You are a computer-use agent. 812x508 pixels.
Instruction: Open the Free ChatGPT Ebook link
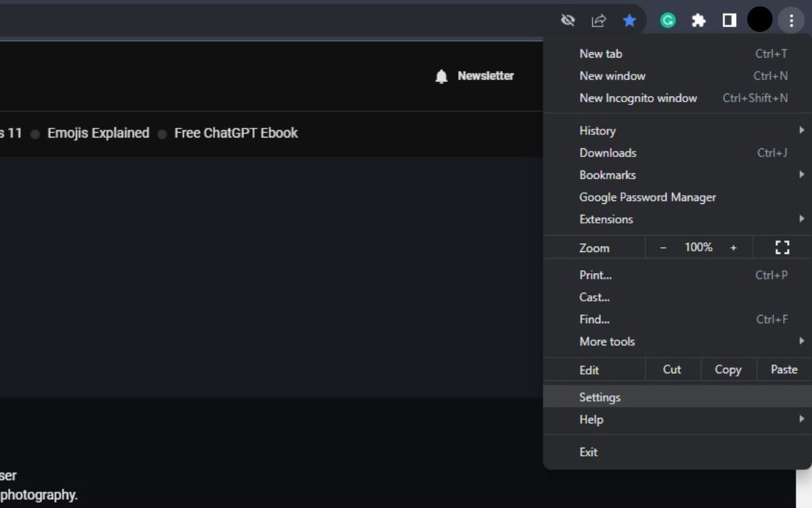point(235,133)
